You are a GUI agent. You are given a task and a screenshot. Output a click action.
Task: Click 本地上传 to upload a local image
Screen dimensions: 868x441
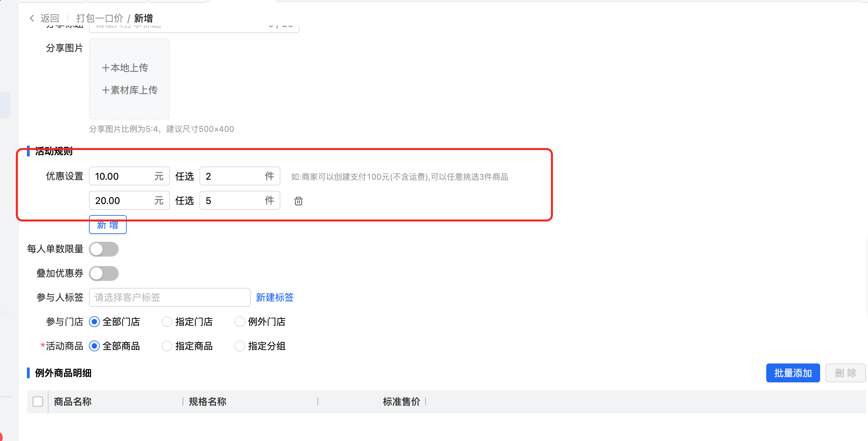[x=125, y=68]
